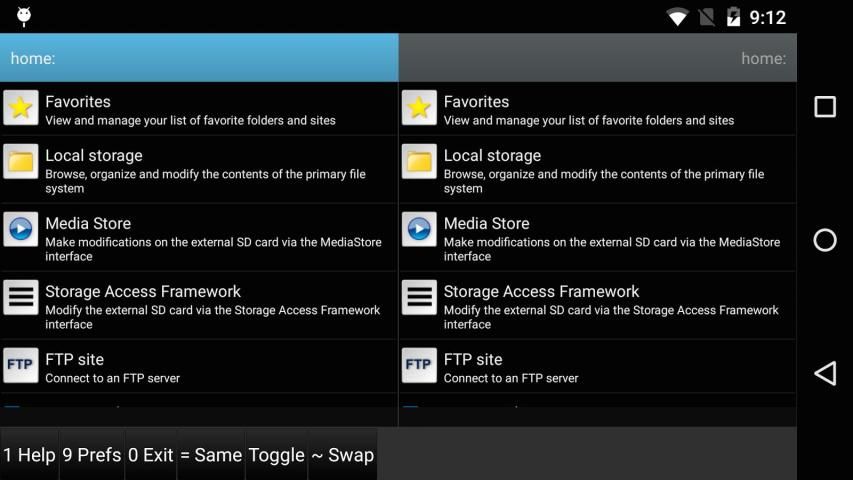
Task: Click the Storage Access Framework icon in left pane
Action: 21,298
